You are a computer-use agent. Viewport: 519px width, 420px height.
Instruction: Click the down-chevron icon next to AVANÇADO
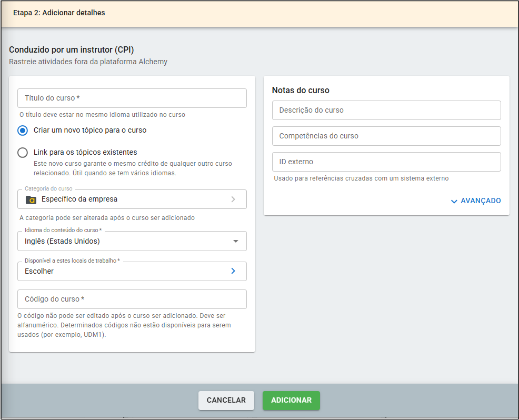(x=454, y=201)
